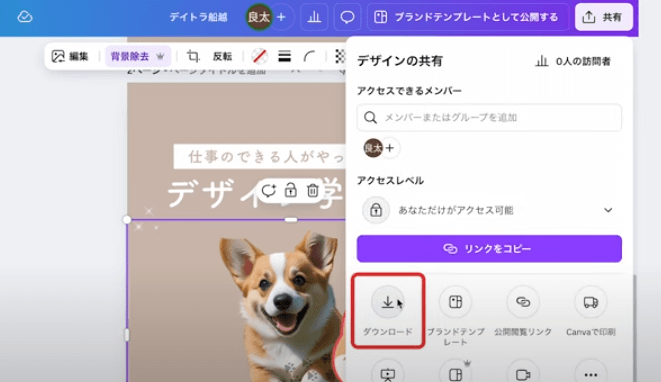Choose Canvaで印刷 truck icon
661x382 pixels.
[591, 302]
